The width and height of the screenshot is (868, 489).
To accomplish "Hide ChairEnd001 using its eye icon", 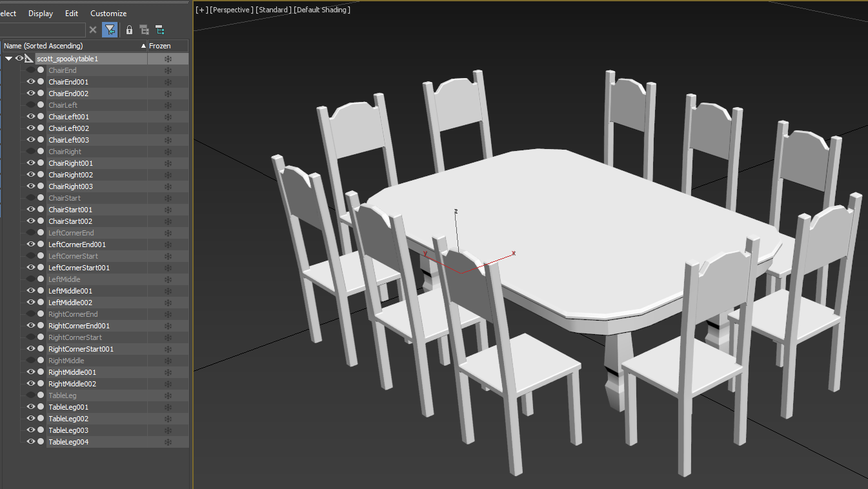I will click(30, 82).
